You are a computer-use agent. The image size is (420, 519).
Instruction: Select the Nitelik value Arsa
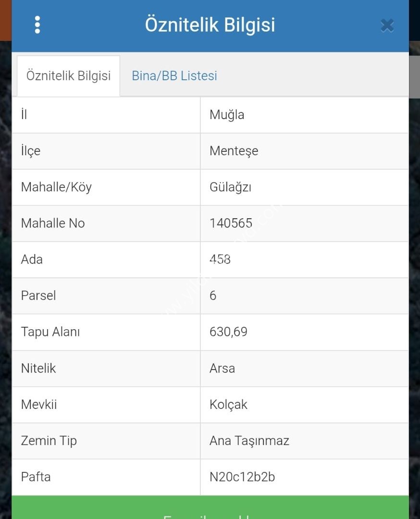point(222,368)
